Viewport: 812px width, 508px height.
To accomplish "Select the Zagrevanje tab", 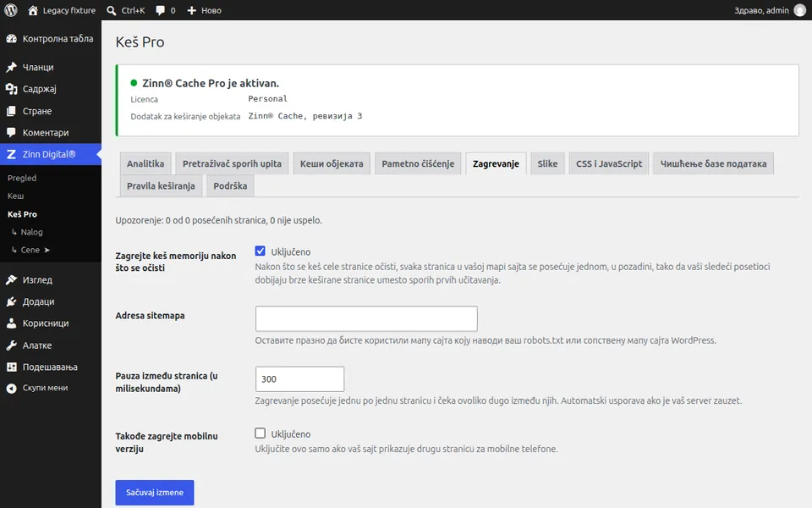I will coord(496,163).
